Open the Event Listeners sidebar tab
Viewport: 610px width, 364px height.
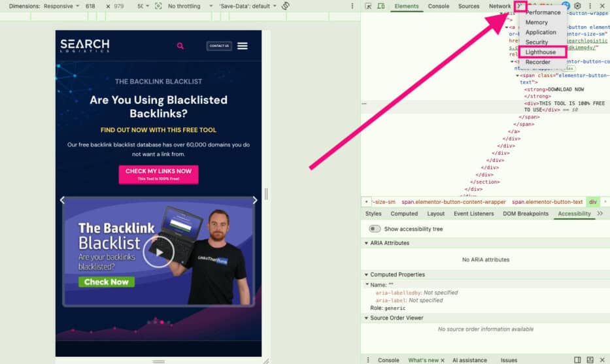(x=473, y=214)
